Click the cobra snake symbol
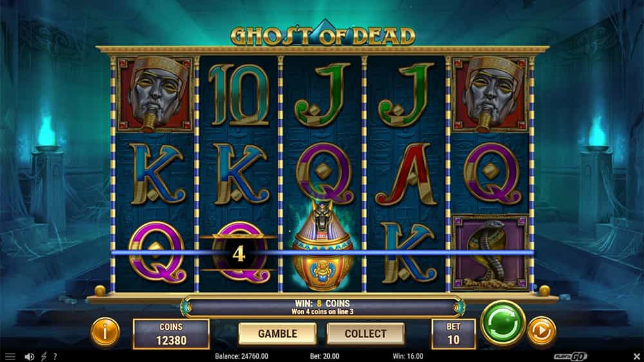The height and width of the screenshot is (362, 644). pyautogui.click(x=490, y=252)
